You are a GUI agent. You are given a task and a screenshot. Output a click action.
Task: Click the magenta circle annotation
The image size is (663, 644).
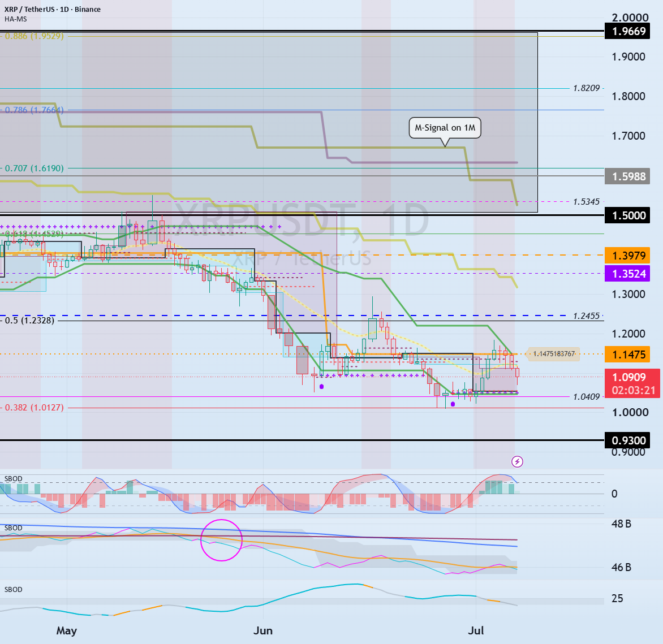[x=221, y=540]
